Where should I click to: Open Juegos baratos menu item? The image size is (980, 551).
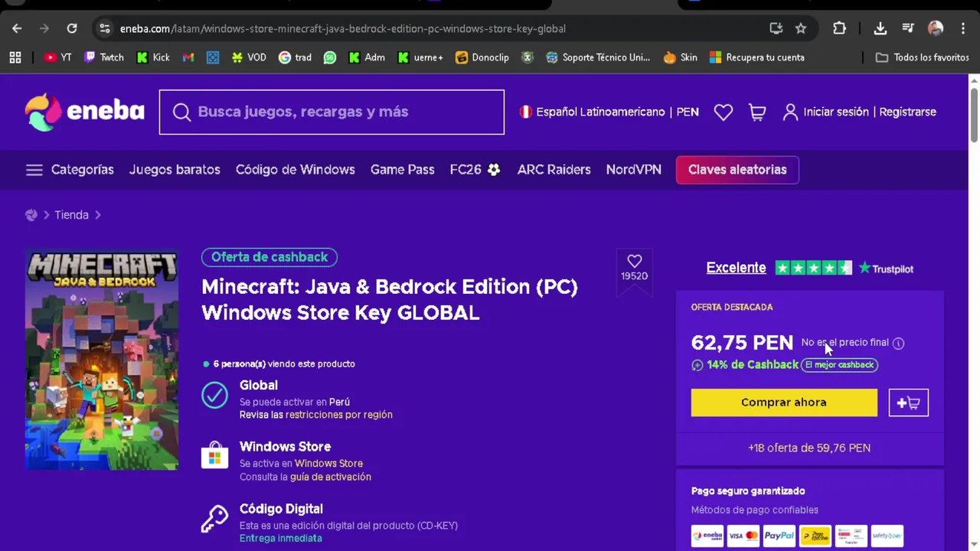[x=175, y=170]
